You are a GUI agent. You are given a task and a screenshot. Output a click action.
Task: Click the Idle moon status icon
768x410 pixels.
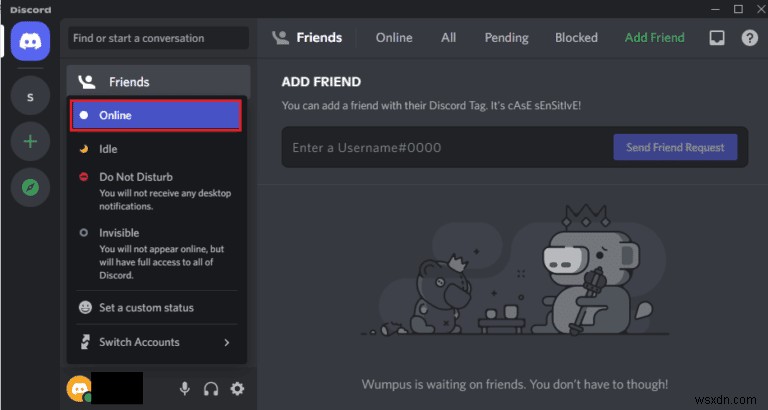pyautogui.click(x=84, y=149)
